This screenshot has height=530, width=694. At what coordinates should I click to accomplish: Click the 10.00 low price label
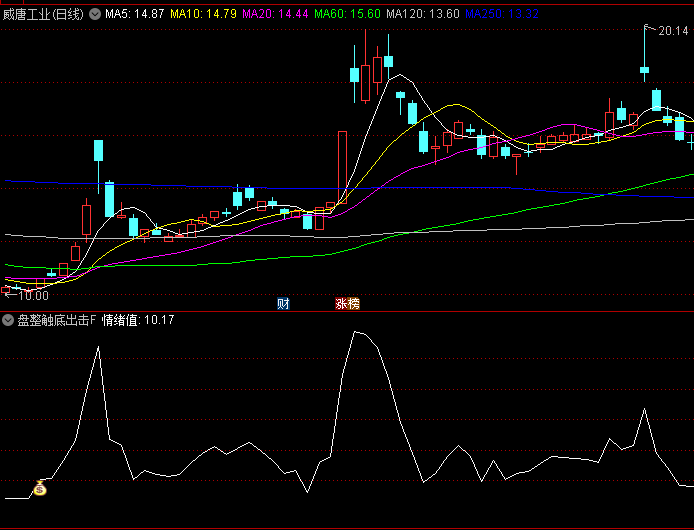34,296
